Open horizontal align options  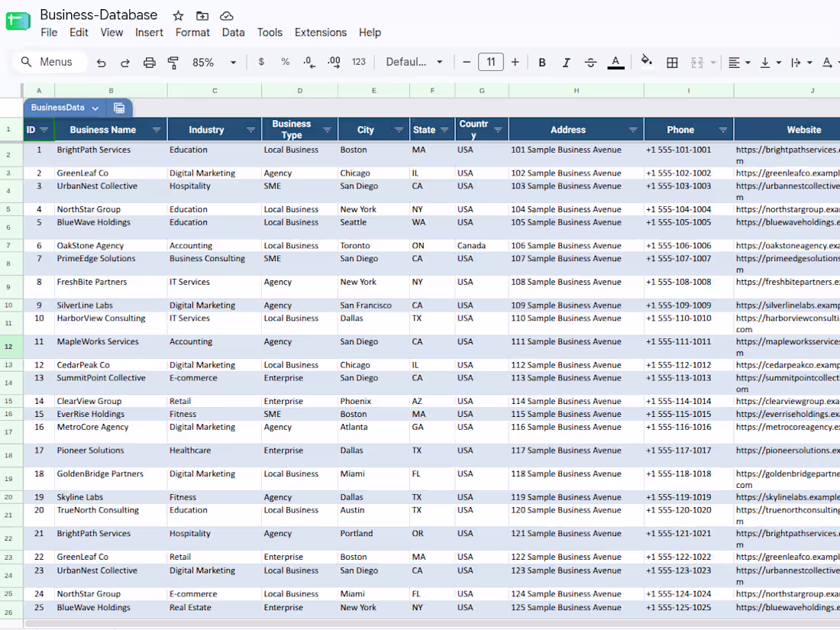pyautogui.click(x=739, y=63)
